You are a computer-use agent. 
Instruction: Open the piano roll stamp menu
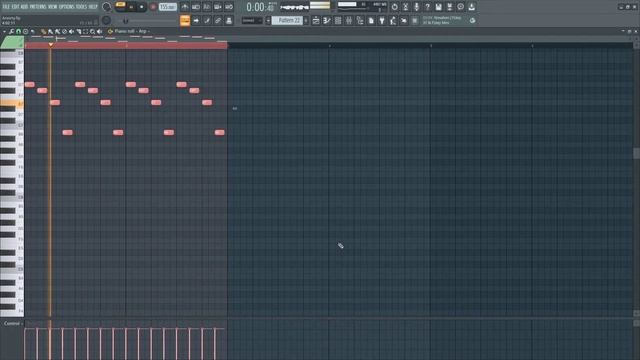25,31
